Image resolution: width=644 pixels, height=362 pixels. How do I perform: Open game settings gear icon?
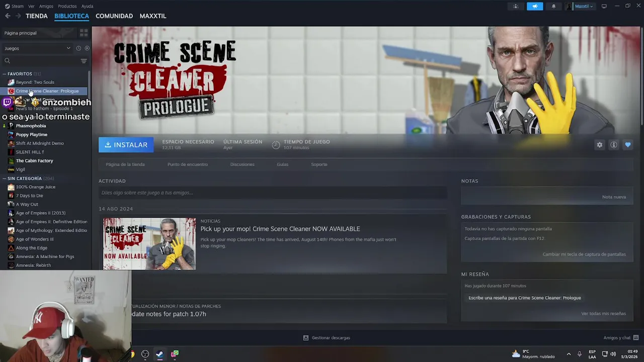[599, 145]
